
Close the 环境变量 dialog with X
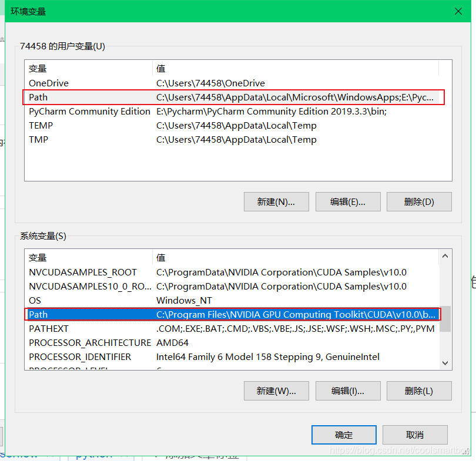click(458, 11)
